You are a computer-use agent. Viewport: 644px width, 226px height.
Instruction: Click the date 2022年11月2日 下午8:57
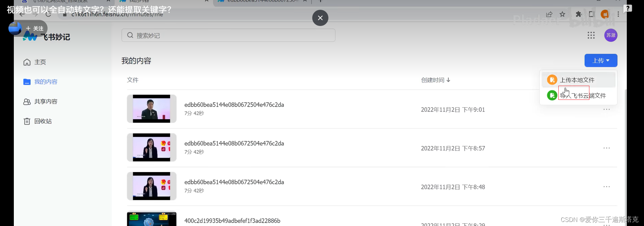(453, 148)
